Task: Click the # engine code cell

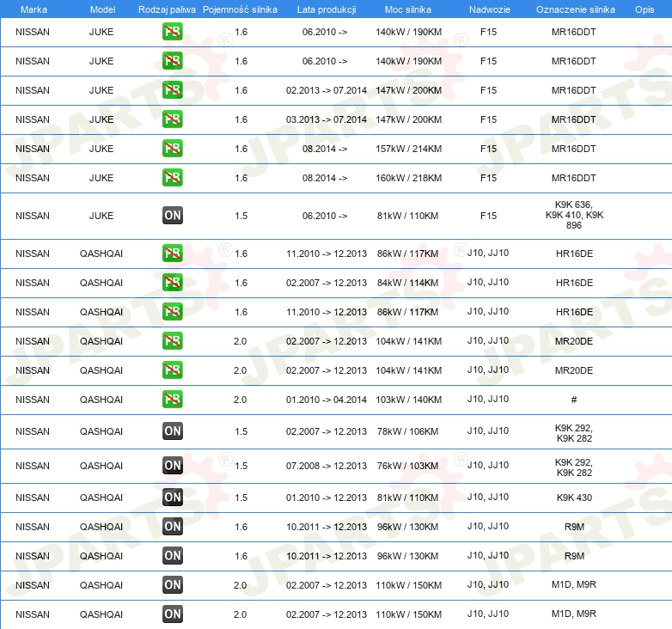Action: click(573, 400)
